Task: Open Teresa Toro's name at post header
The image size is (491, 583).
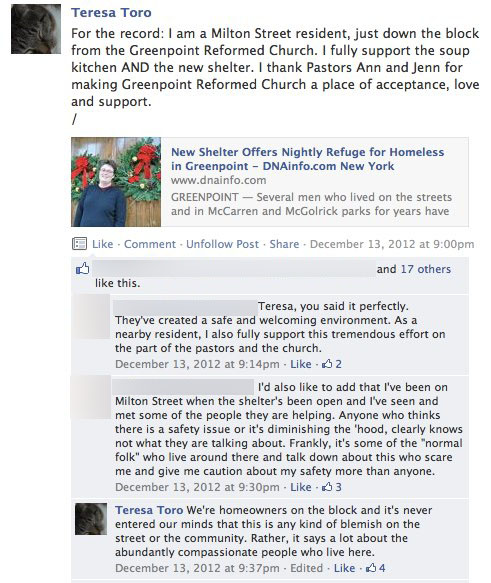Action: (x=111, y=13)
